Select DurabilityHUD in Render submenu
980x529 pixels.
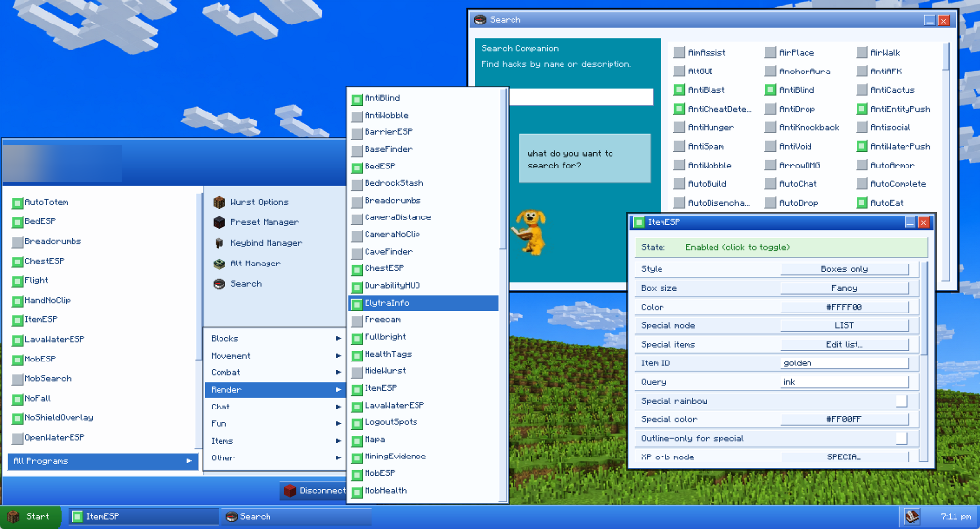[423, 286]
